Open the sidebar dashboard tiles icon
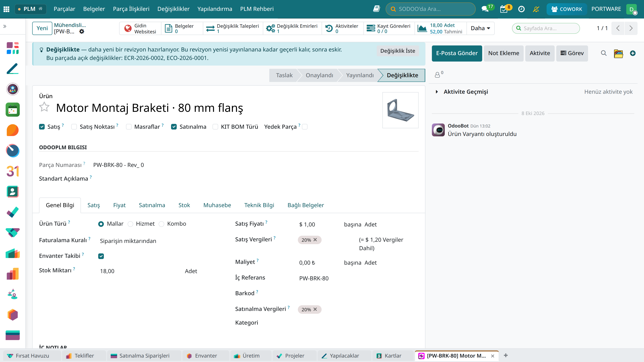 [12, 48]
